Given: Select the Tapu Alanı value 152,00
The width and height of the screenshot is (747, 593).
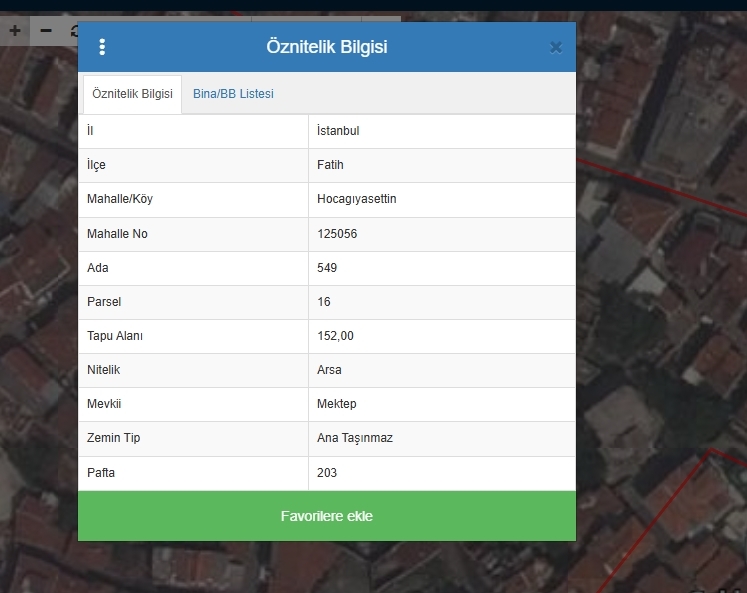Looking at the screenshot, I should 335,336.
